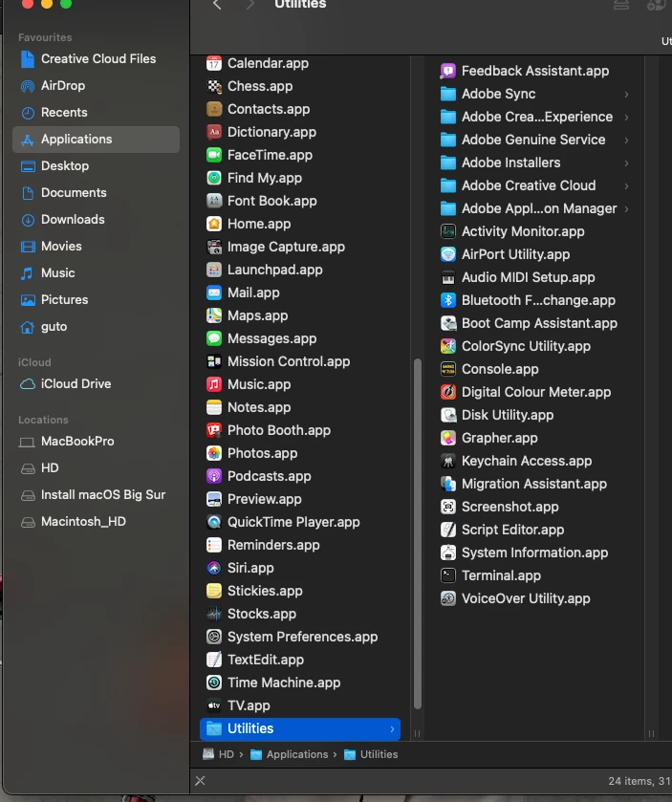
Task: Click the Keychain Access.app icon
Action: [x=448, y=461]
